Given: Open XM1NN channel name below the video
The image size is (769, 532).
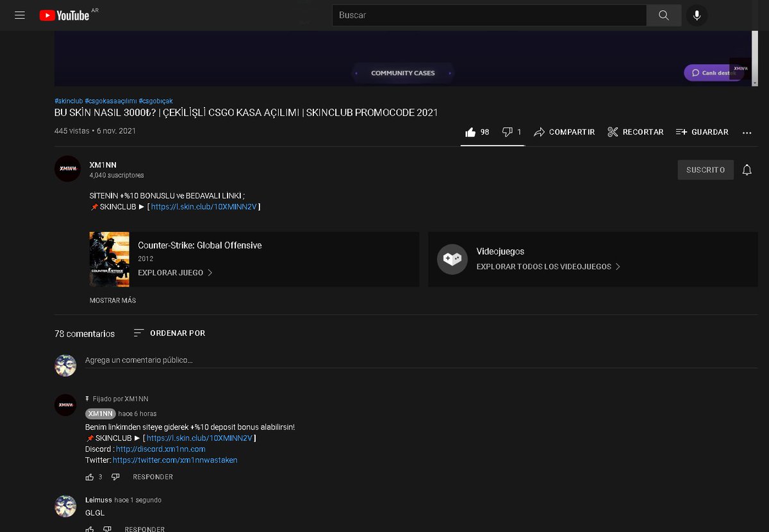Looking at the screenshot, I should pyautogui.click(x=103, y=165).
